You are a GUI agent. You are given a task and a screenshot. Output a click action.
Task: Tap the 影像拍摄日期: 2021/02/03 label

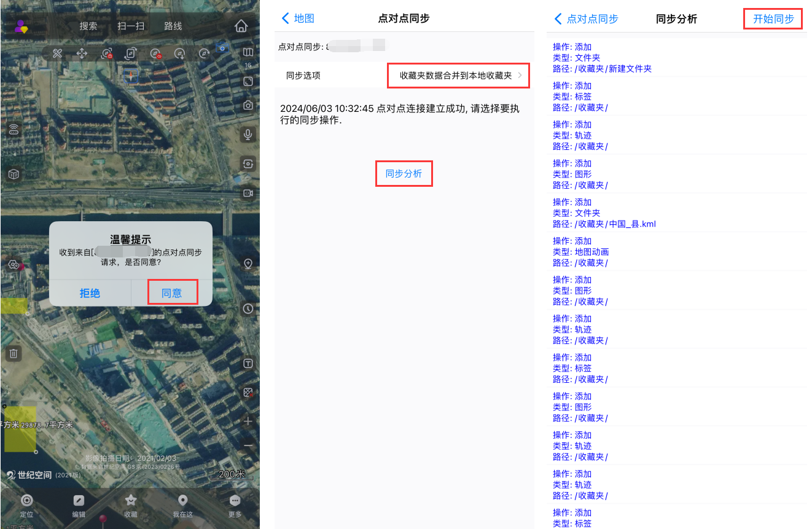[130, 458]
